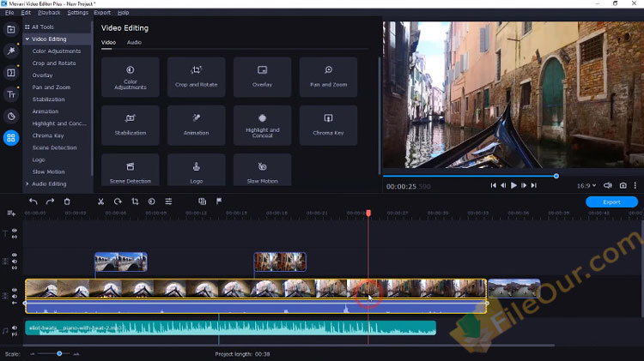Toggle the player volume mute button

(608, 185)
